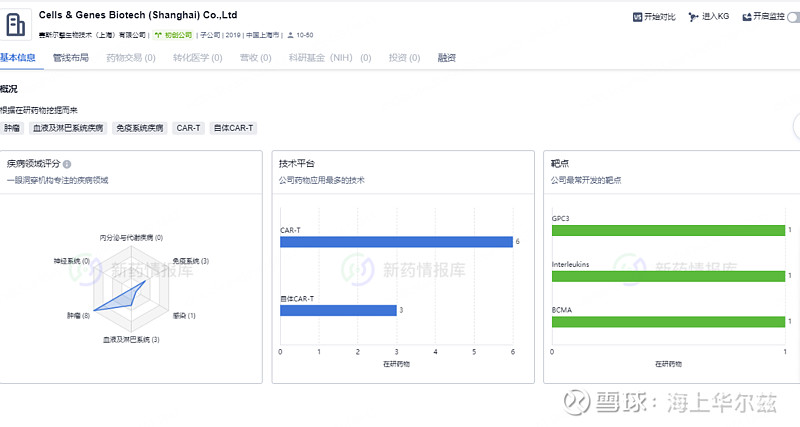This screenshot has height=427, width=800.
Task: Click the 肿瘤 (8) radar label
Action: click(x=78, y=316)
